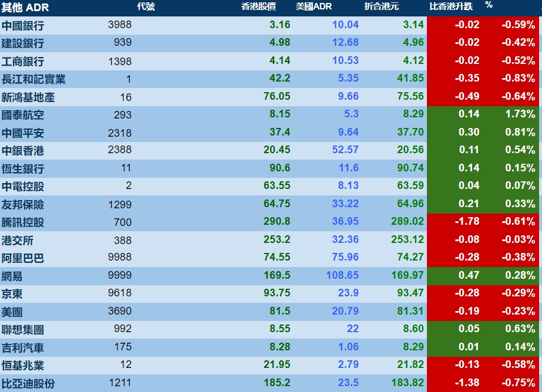Select stock code 9618 for 京東
542x392 pixels.
click(x=120, y=293)
